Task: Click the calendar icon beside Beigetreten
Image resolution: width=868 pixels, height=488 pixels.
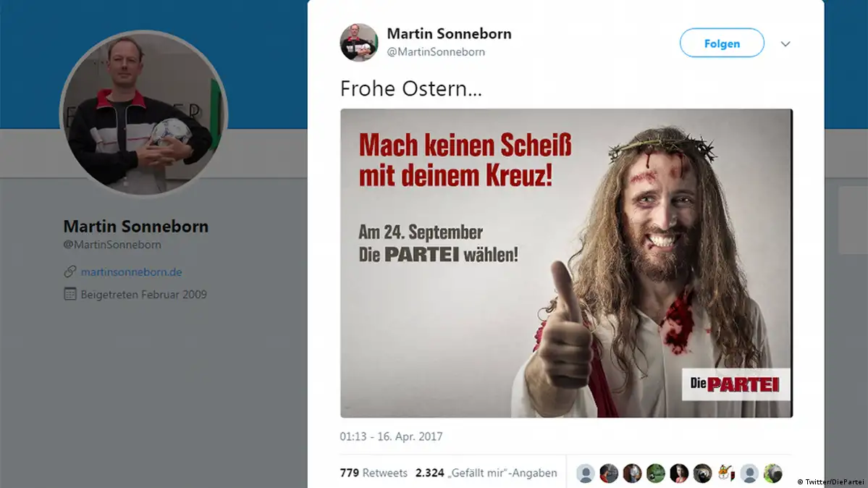Action: coord(70,294)
